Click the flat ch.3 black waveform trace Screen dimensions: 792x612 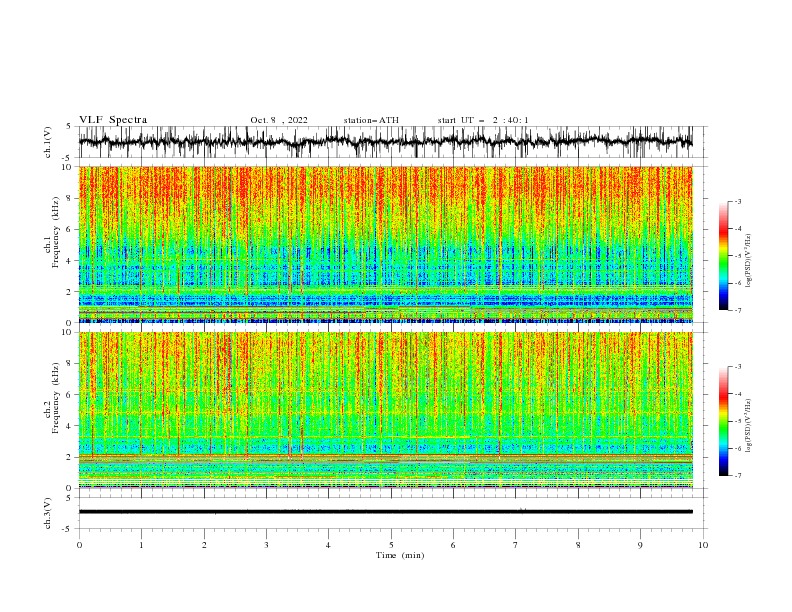tap(385, 512)
